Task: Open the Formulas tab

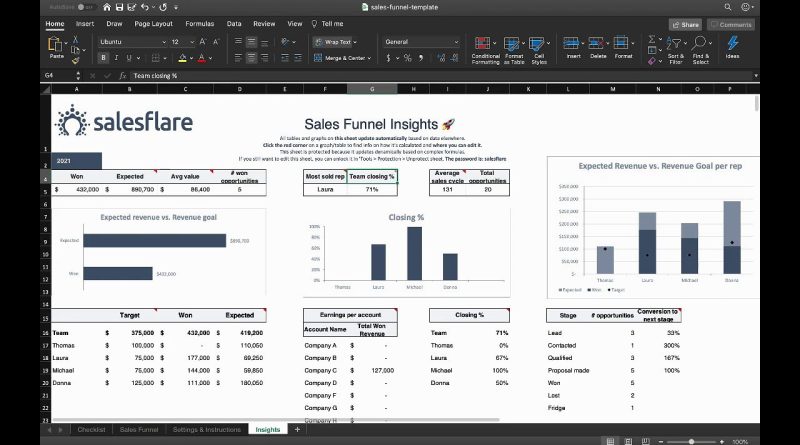Action: 199,23
